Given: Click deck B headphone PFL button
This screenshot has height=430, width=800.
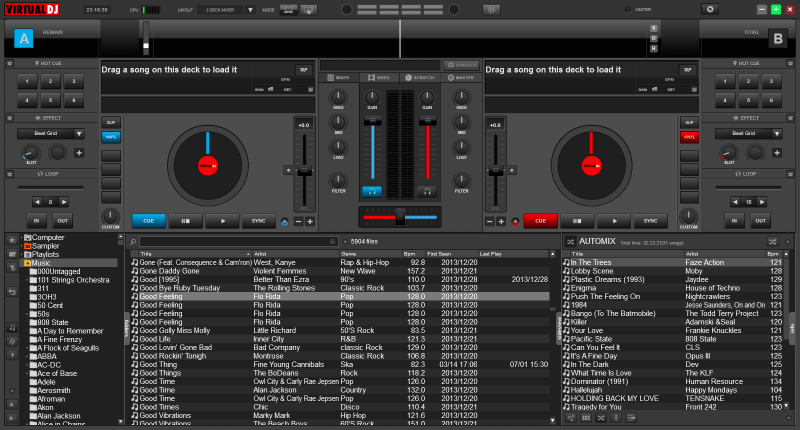Looking at the screenshot, I should pos(427,191).
